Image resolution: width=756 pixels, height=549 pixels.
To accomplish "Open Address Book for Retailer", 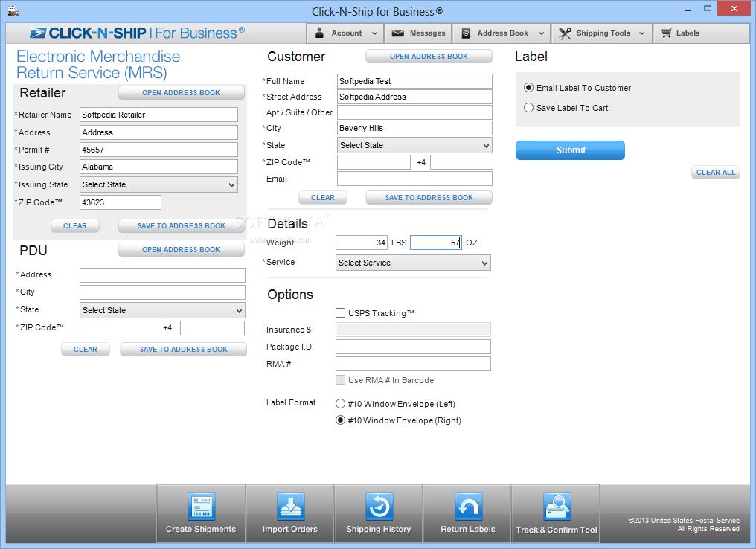I will coord(182,92).
